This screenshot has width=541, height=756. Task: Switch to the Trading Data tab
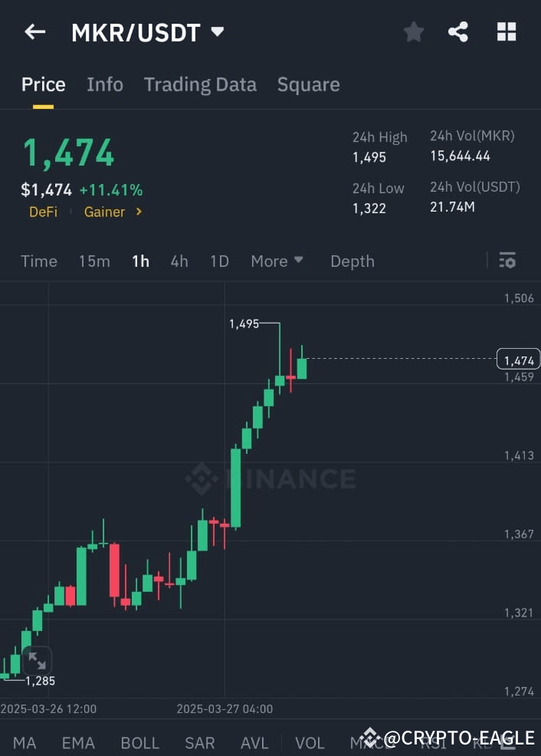200,84
